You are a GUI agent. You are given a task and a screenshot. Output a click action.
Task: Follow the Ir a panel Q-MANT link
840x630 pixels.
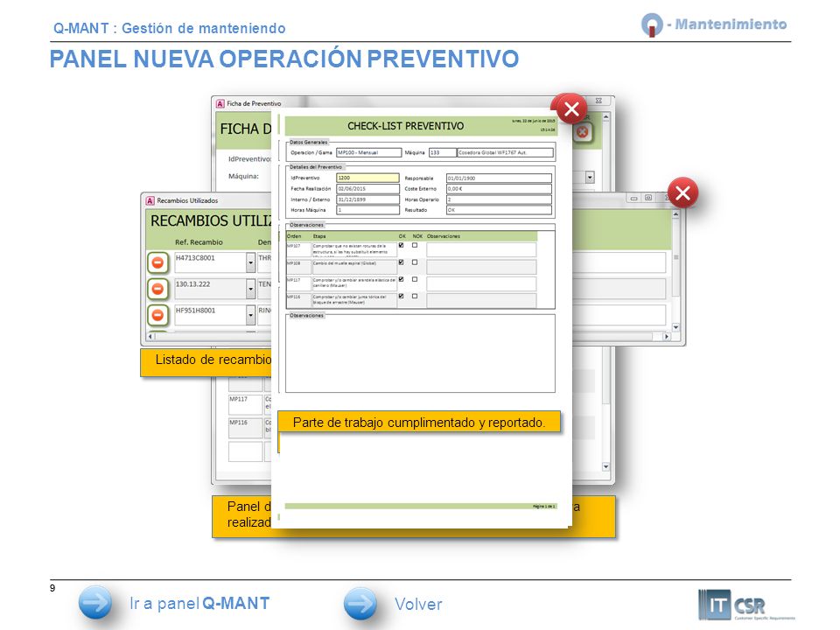[x=199, y=603]
